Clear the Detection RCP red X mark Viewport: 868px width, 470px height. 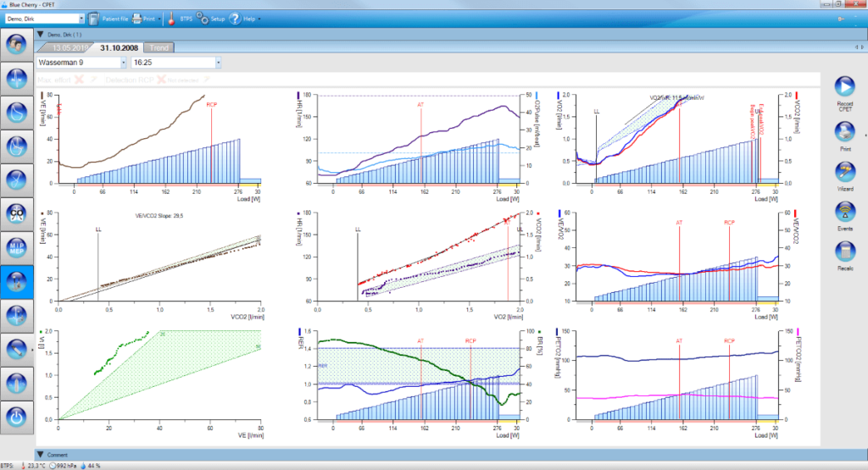[159, 79]
